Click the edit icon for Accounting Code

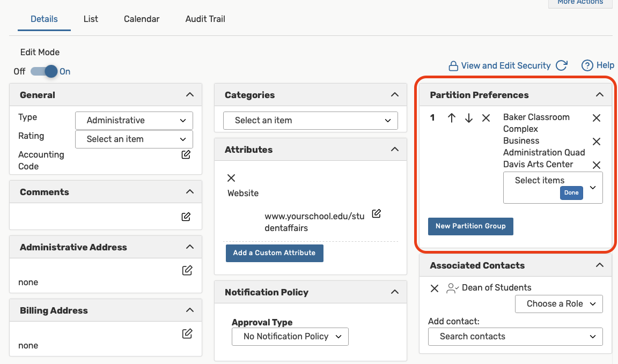point(186,155)
